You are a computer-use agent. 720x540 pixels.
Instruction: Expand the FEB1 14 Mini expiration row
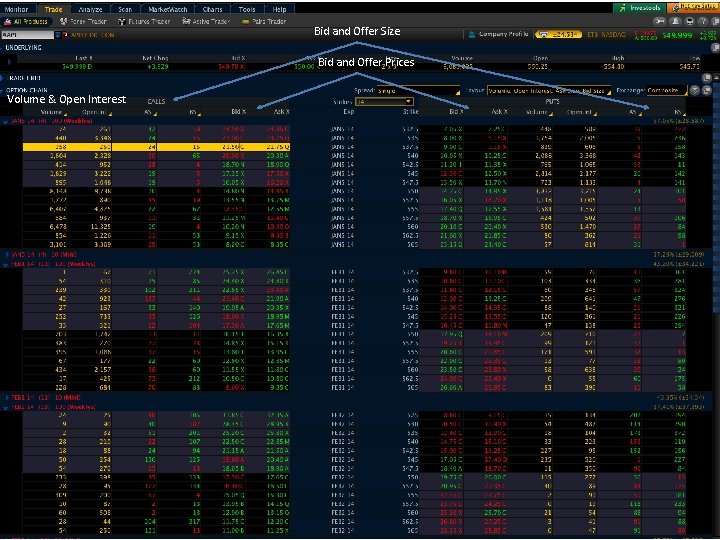tap(7, 397)
